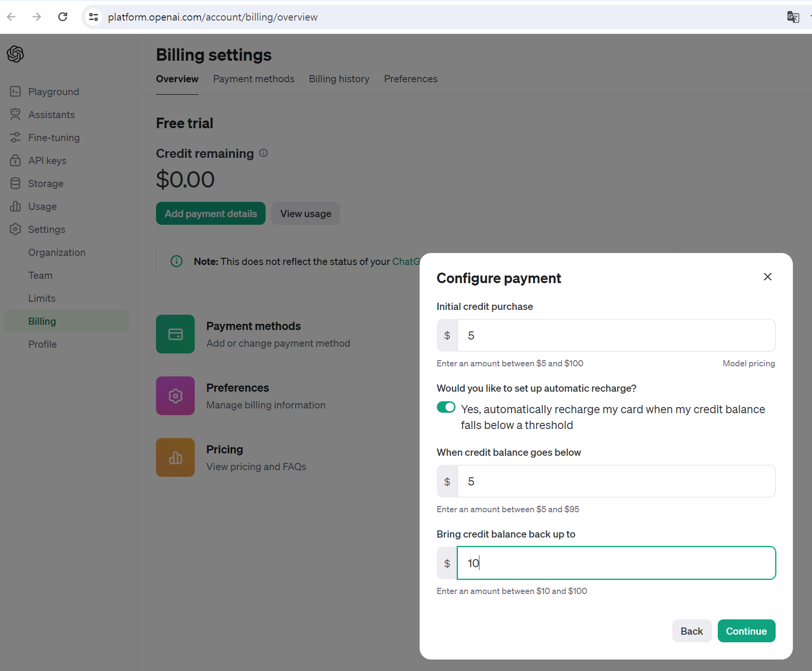812x671 pixels.
Task: Click the Add payment details button
Action: point(211,213)
